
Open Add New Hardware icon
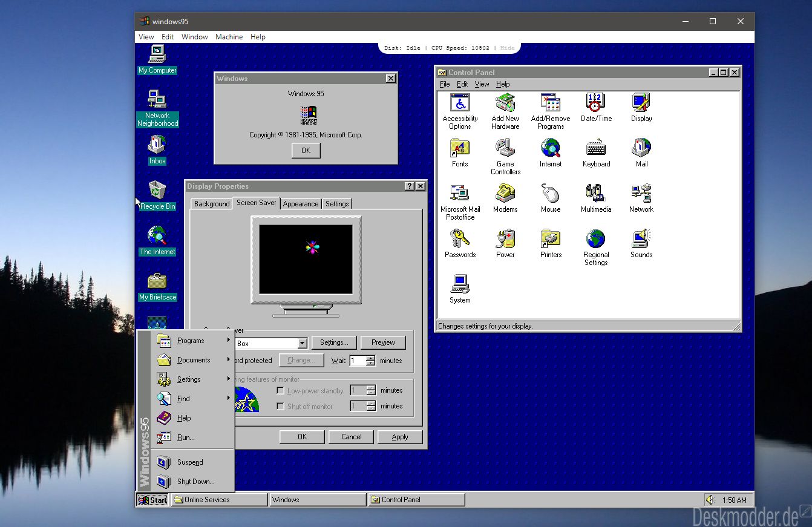[505, 112]
